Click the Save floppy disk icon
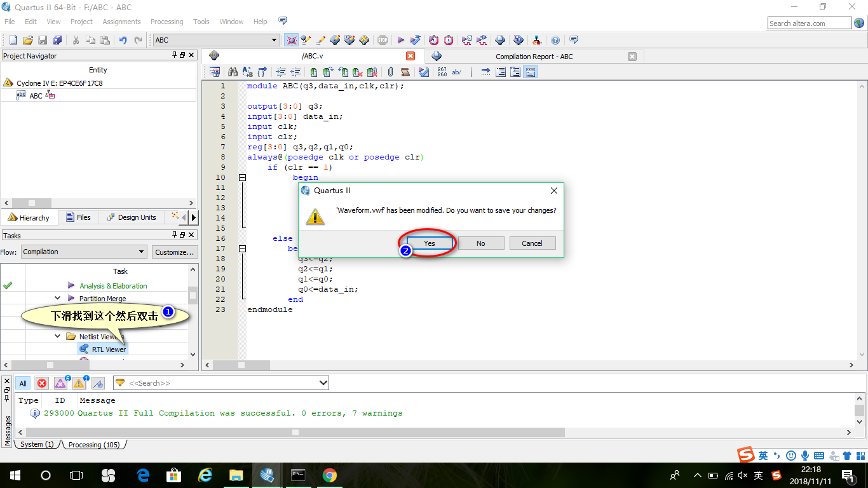The width and height of the screenshot is (868, 488). coord(43,40)
